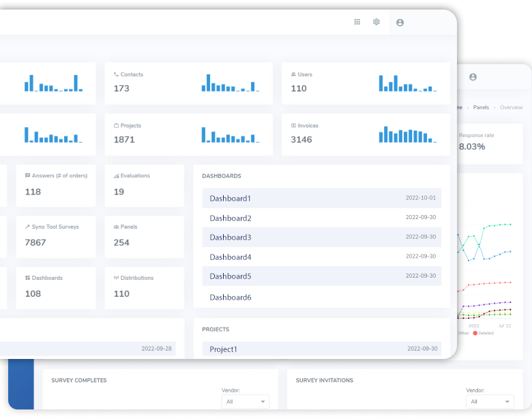The width and height of the screenshot is (532, 419).
Task: Open Dashboard1 from the list
Action: [322, 199]
